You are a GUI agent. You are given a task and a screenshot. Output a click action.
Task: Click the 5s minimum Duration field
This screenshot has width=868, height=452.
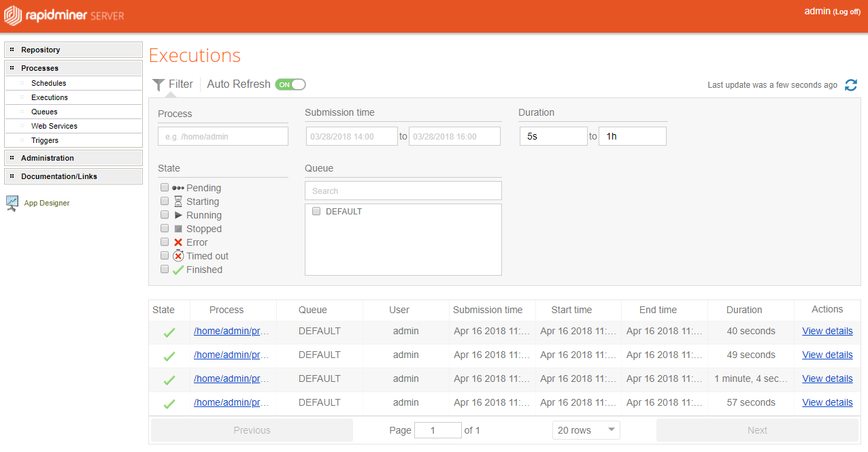553,135
